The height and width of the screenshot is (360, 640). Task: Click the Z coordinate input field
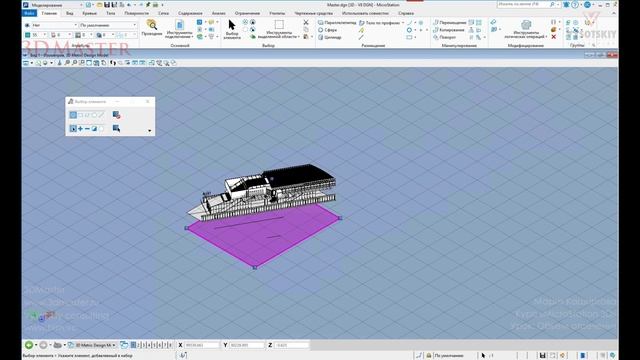[291, 345]
